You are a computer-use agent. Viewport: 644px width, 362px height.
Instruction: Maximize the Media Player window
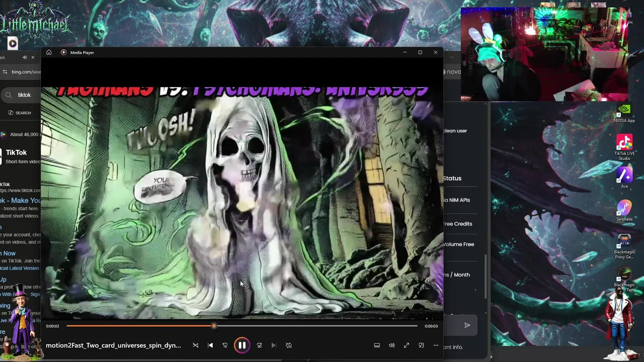420,52
